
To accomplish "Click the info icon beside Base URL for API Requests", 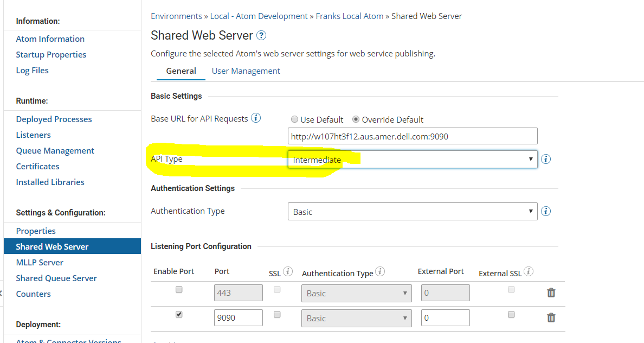I will click(x=255, y=118).
